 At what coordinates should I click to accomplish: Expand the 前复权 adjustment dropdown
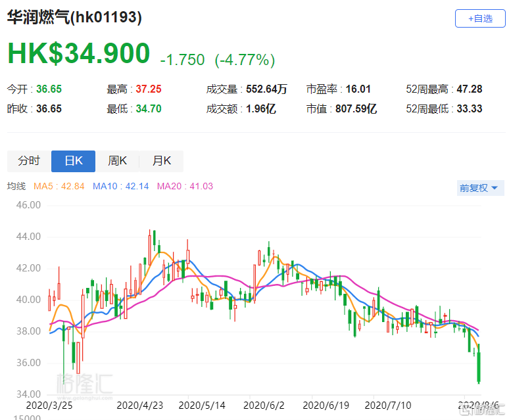(480, 188)
